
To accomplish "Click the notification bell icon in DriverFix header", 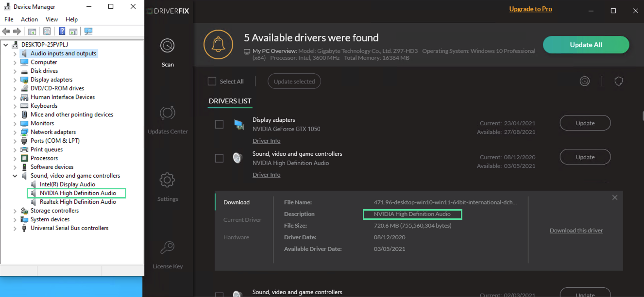I will coord(218,44).
